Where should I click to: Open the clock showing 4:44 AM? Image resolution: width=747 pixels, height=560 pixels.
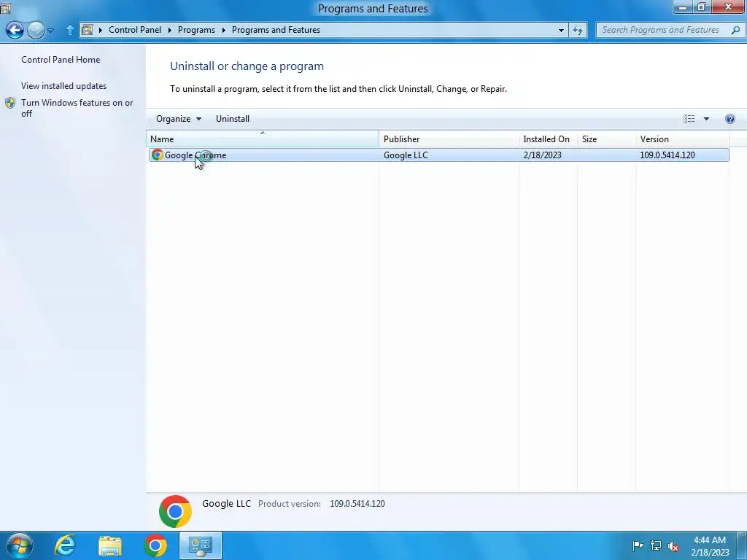[x=710, y=546]
